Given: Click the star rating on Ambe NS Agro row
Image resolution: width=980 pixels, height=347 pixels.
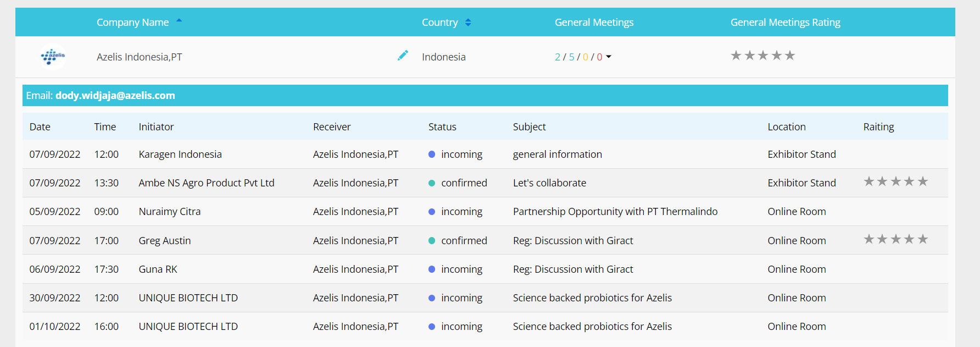Looking at the screenshot, I should point(896,181).
